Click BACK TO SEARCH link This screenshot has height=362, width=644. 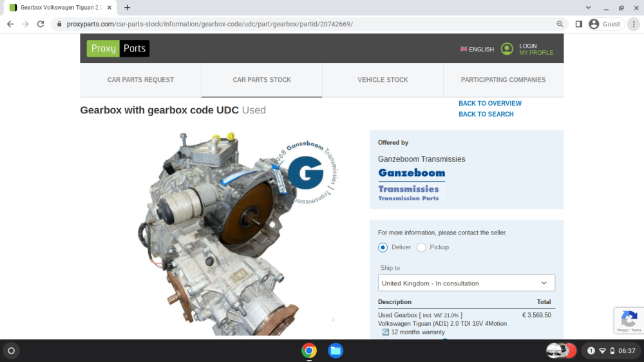(x=486, y=114)
